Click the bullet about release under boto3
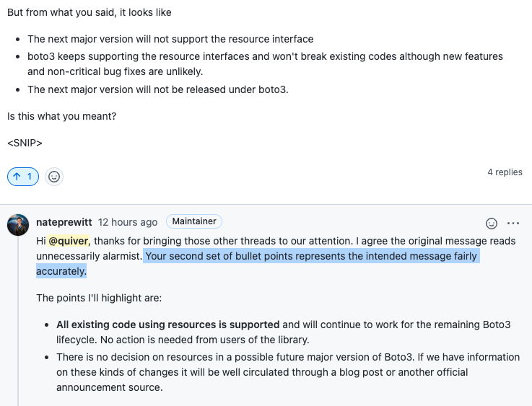 158,89
